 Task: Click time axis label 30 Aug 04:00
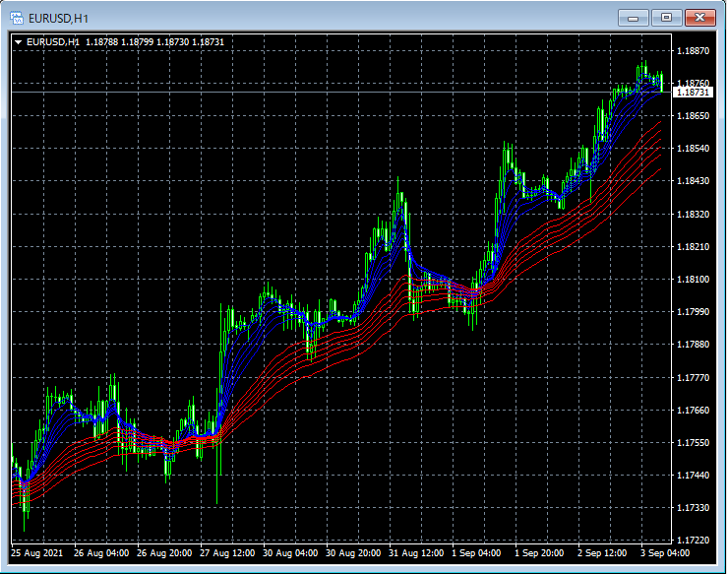pos(290,553)
